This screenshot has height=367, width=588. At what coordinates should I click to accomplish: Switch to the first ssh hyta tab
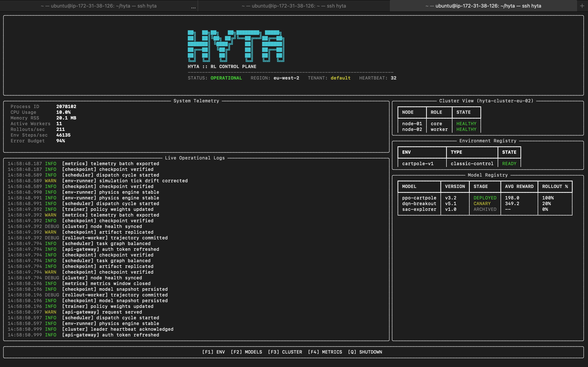[99, 6]
